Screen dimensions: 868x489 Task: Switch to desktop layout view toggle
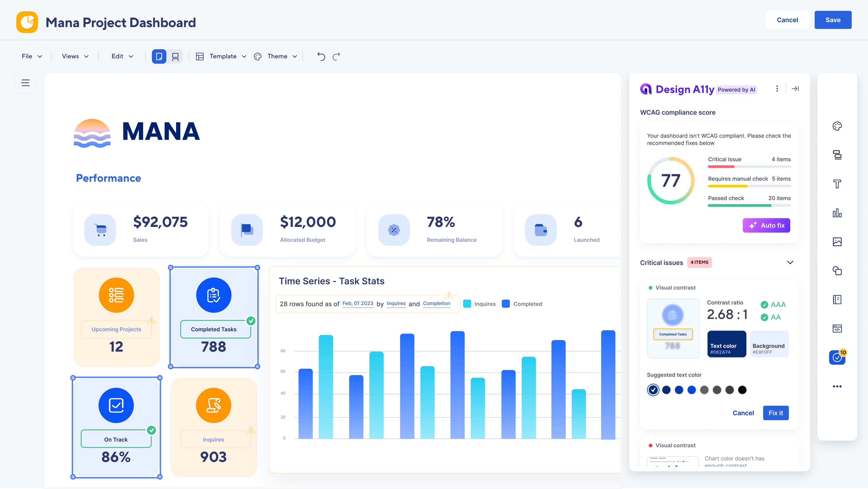(x=159, y=56)
